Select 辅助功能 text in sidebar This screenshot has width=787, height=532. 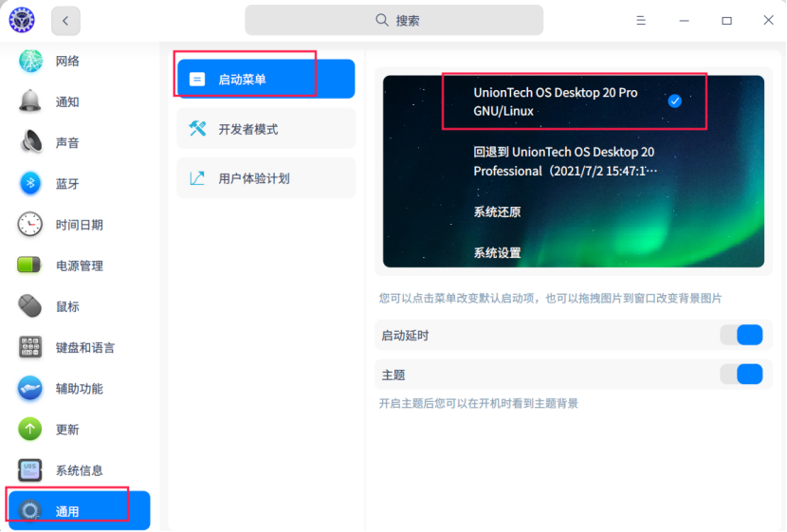point(80,389)
